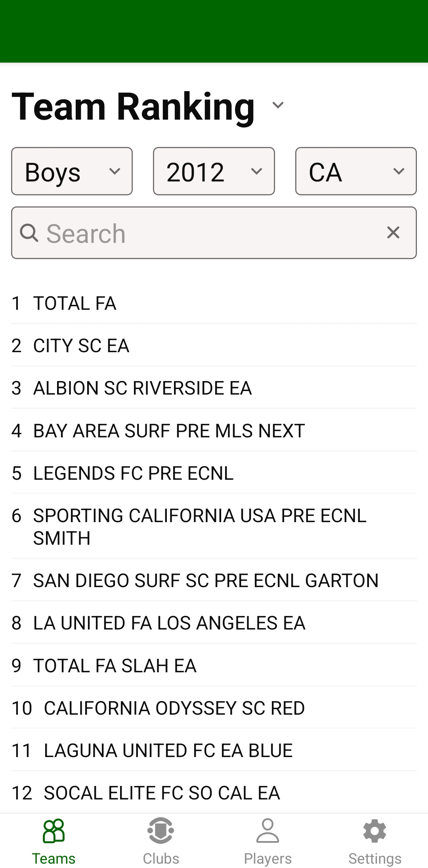View LEGENDS FC PRE ECNL team

133,473
